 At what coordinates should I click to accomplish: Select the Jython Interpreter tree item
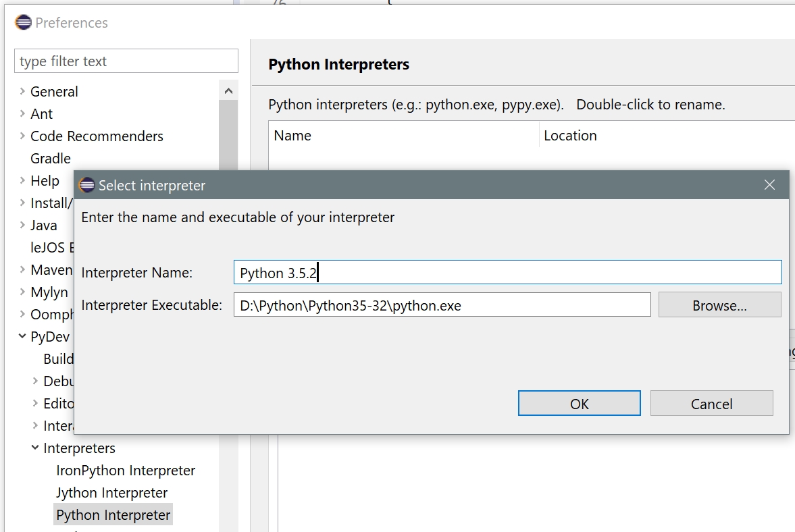click(111, 493)
